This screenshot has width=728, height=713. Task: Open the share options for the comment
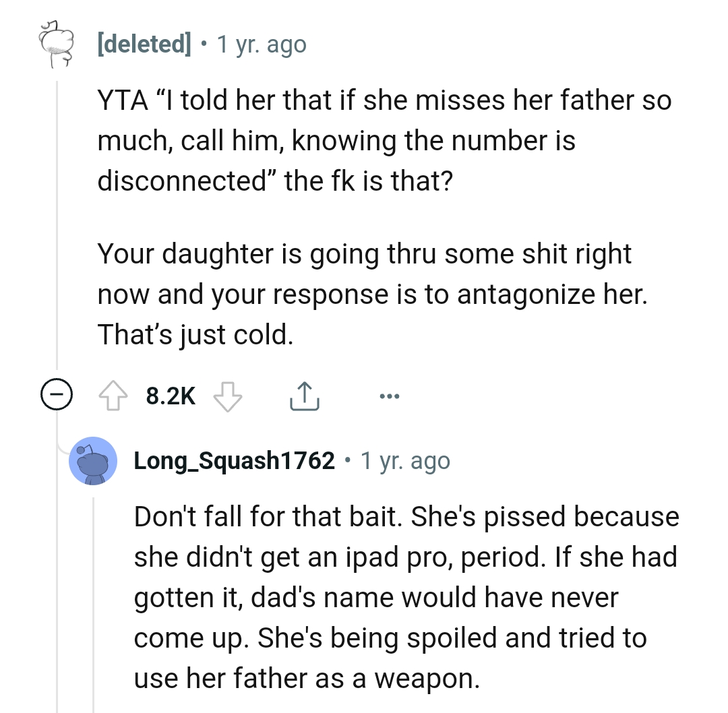pyautogui.click(x=305, y=396)
